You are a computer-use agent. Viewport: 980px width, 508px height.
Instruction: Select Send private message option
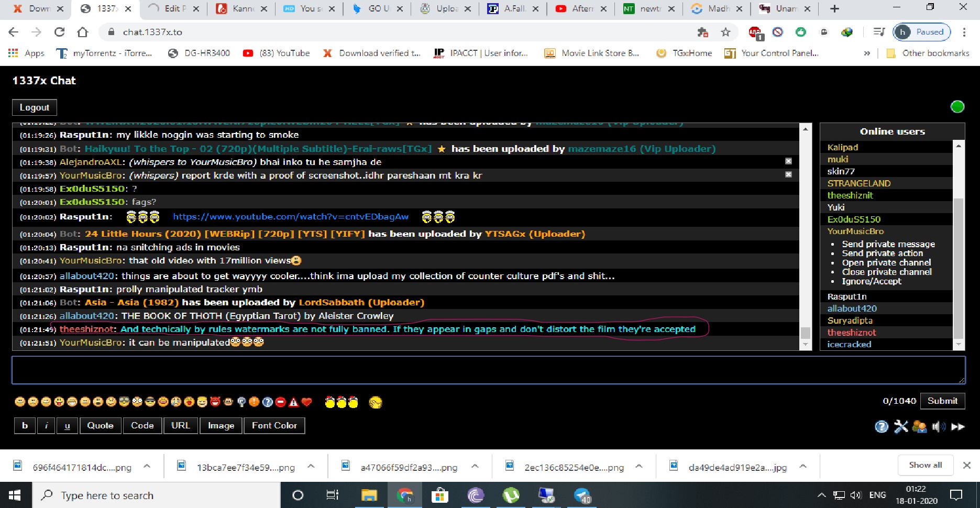point(888,244)
